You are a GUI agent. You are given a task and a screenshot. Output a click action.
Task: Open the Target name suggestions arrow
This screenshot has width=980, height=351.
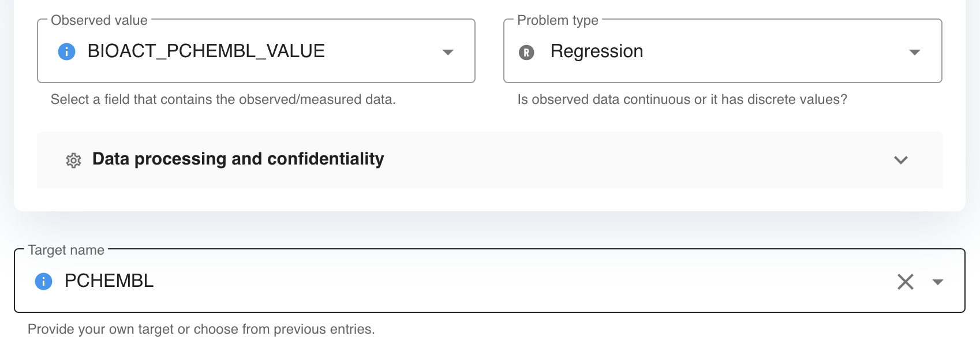point(938,282)
